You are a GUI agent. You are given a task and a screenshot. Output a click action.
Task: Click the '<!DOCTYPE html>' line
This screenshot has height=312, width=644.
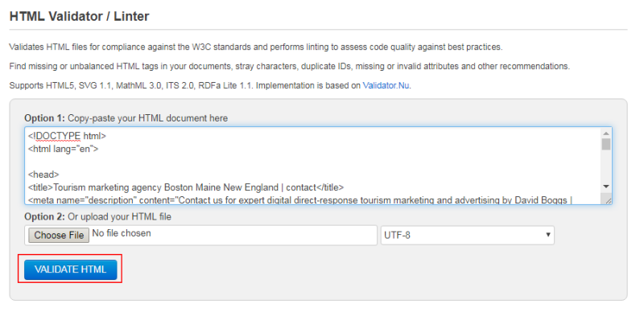pos(68,135)
